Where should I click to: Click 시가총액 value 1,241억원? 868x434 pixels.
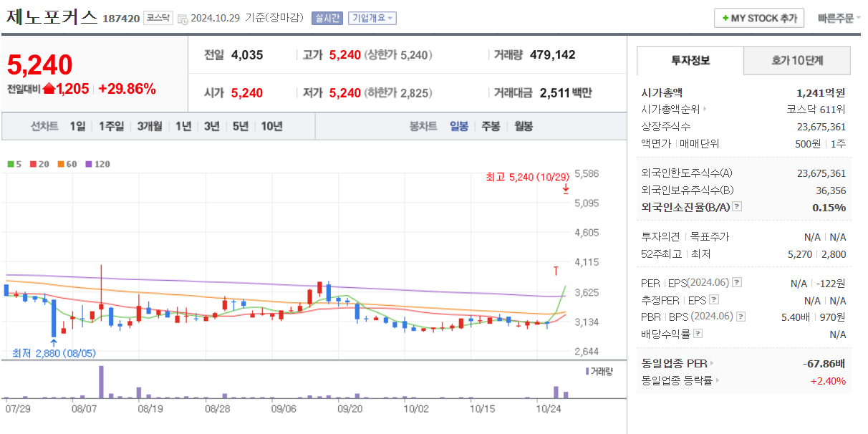tap(821, 92)
